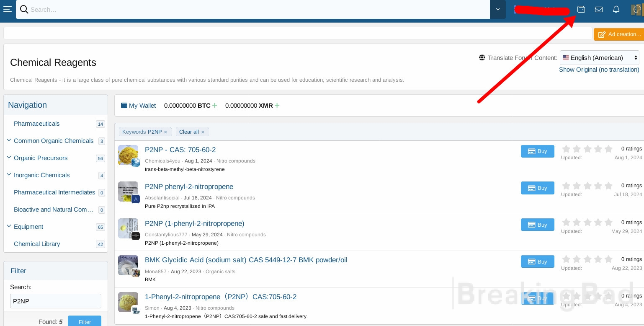644x326 pixels.
Task: Click Nitro compounds link under Simon listing
Action: (x=215, y=308)
